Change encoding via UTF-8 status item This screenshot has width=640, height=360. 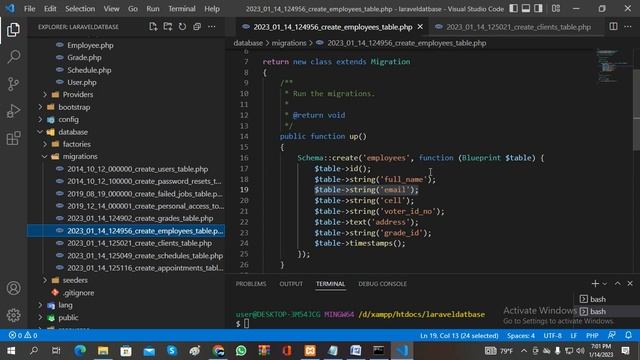(553, 336)
